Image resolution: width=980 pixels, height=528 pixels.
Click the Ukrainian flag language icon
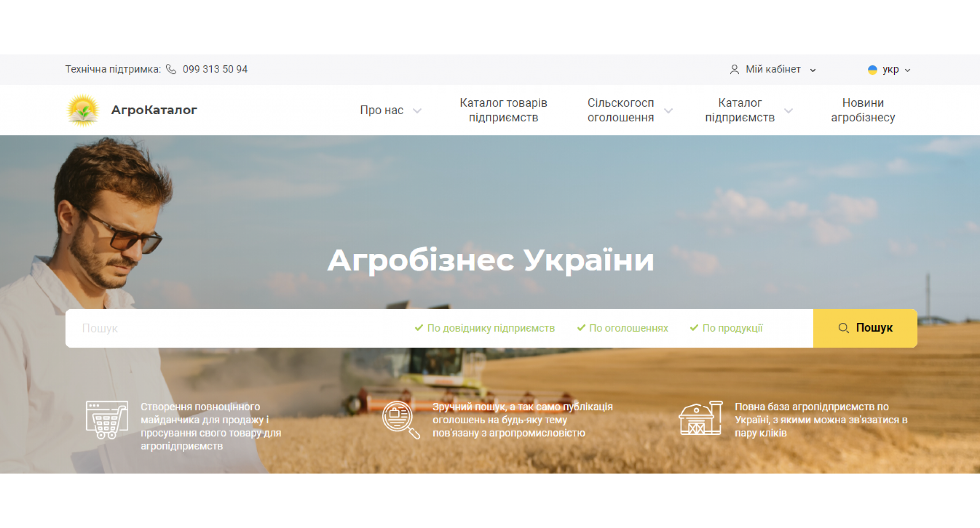pyautogui.click(x=872, y=70)
